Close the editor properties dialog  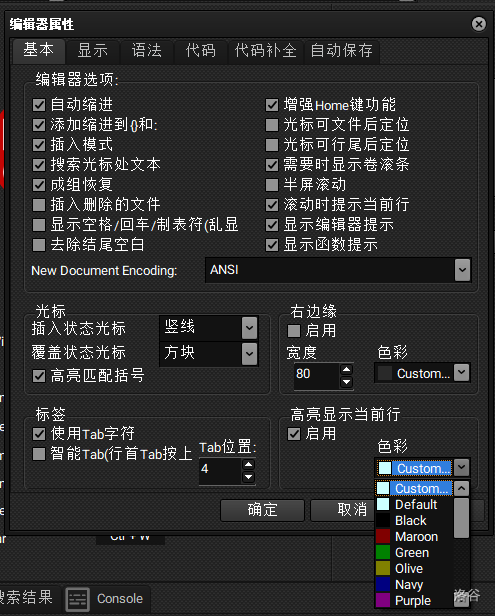tap(478, 24)
